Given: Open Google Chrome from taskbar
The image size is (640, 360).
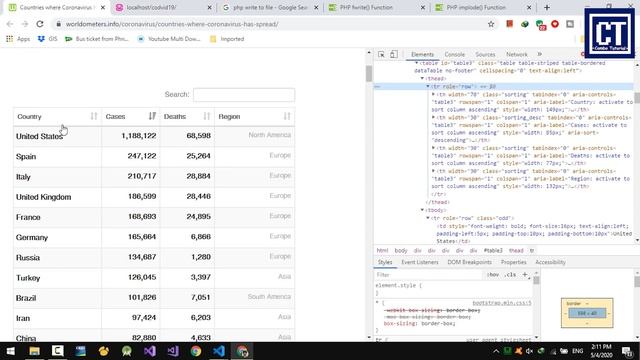Looking at the screenshot, I should tap(196, 351).
